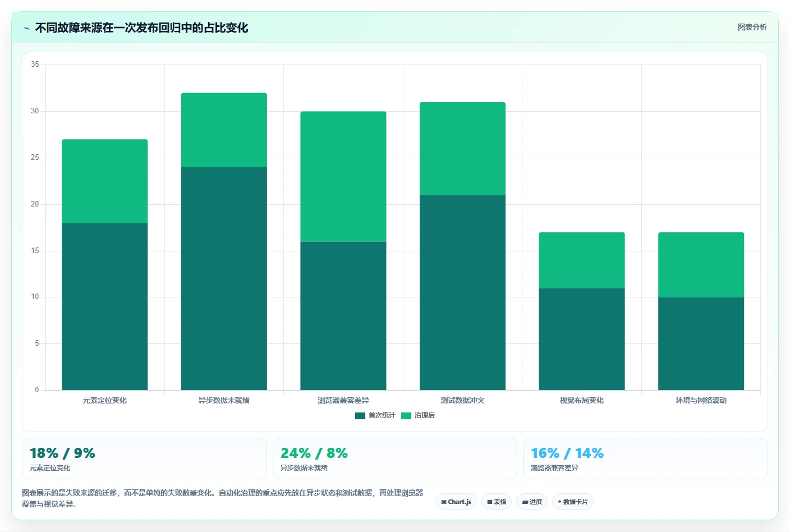
Task: Click the light green segment for 元素定位变化
Action: [x=105, y=181]
